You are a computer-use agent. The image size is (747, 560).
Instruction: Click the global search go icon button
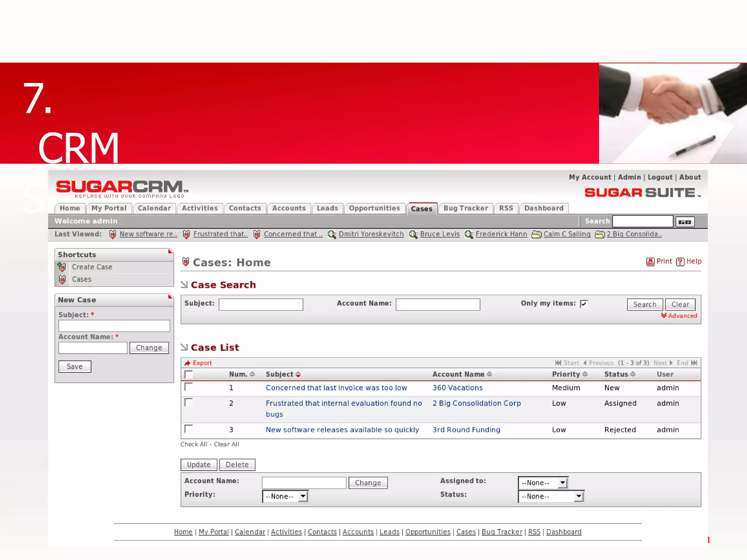(x=685, y=222)
